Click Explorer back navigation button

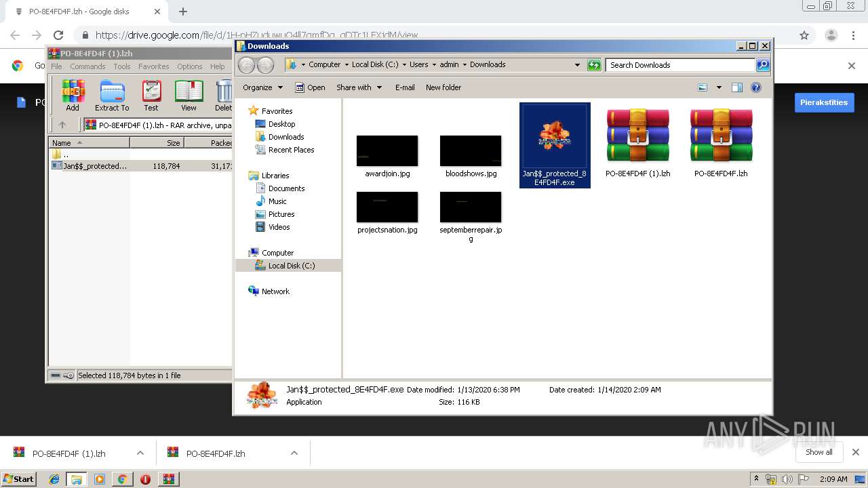[x=246, y=65]
